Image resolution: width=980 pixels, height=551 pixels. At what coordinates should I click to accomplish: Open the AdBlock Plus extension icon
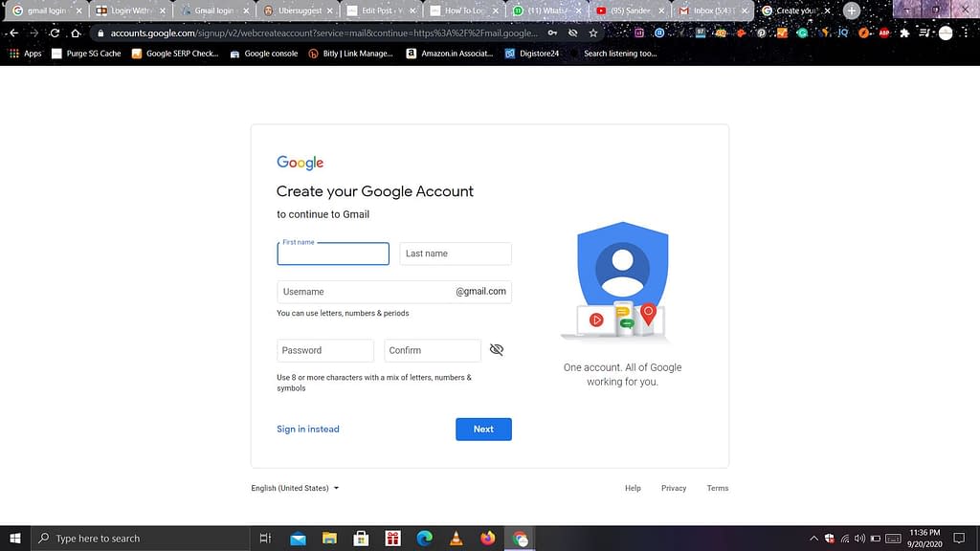884,33
